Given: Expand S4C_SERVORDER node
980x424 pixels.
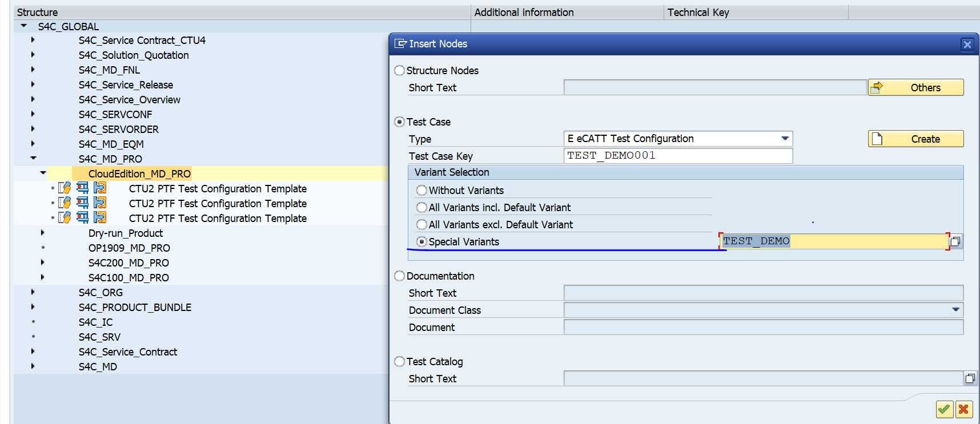Looking at the screenshot, I should click(x=33, y=129).
